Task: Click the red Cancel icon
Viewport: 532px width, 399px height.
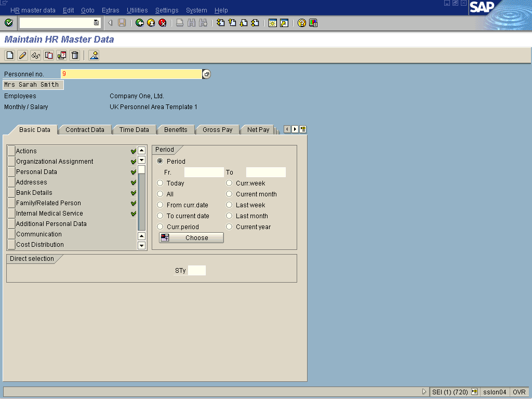Action: (x=163, y=23)
